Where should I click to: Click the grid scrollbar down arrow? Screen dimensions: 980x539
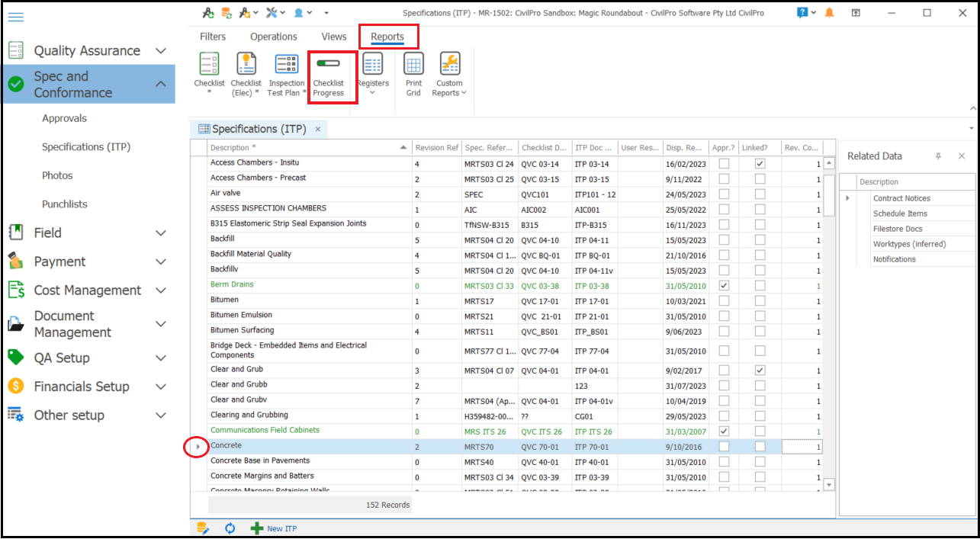(829, 484)
